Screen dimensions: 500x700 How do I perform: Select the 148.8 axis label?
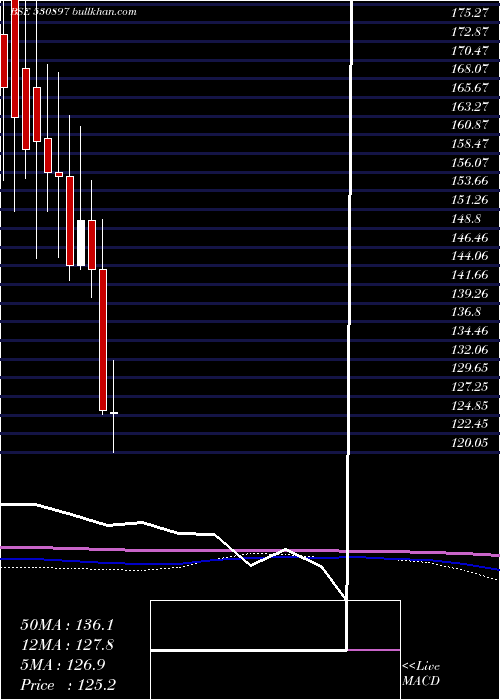point(466,219)
